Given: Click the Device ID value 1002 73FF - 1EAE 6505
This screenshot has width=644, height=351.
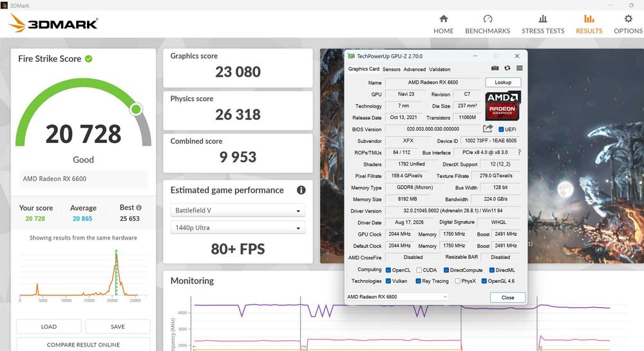Looking at the screenshot, I should click(490, 141).
